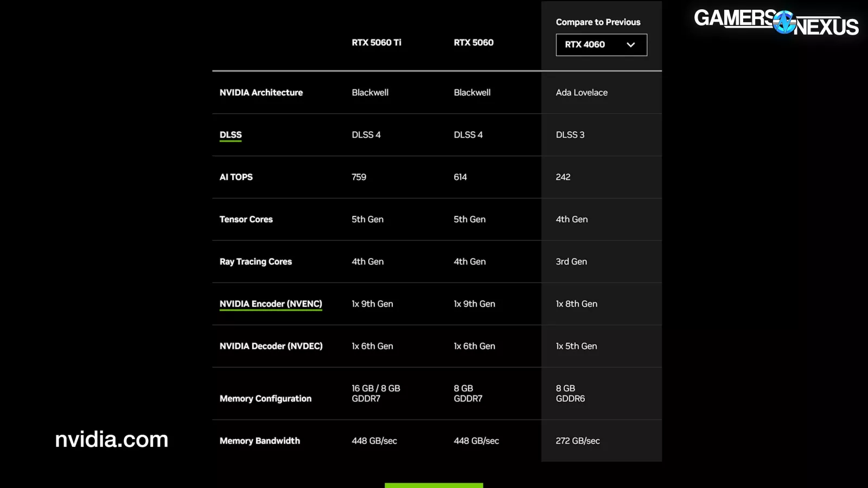The height and width of the screenshot is (488, 868).
Task: Open the NVIDIA Encoder (NVENC) link
Action: click(x=271, y=304)
